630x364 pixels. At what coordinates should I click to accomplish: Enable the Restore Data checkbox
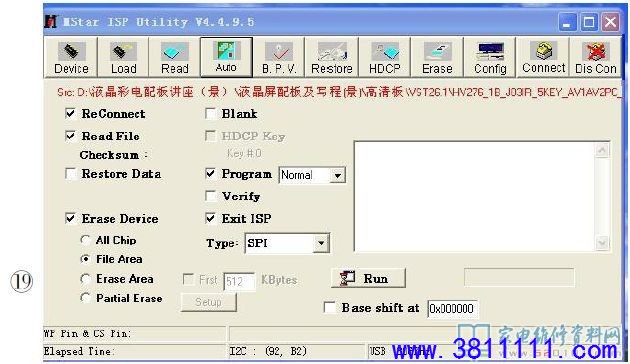click(x=70, y=174)
